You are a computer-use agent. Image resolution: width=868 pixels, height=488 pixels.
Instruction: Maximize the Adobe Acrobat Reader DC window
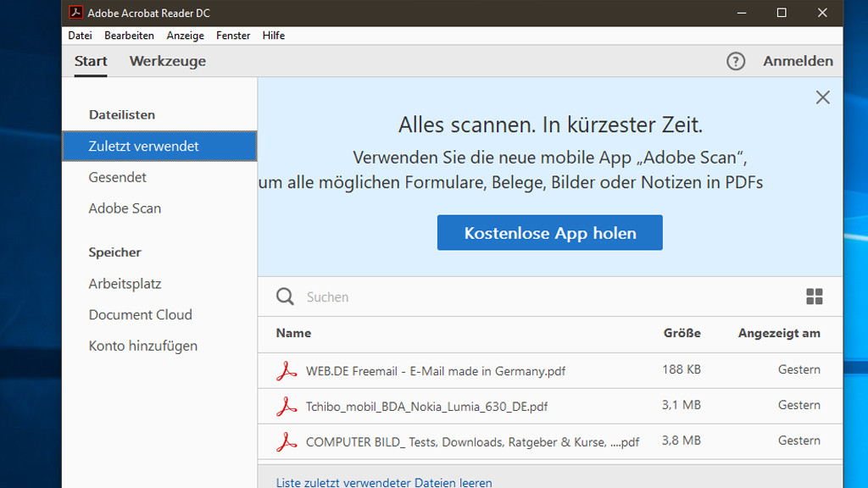pyautogui.click(x=782, y=13)
